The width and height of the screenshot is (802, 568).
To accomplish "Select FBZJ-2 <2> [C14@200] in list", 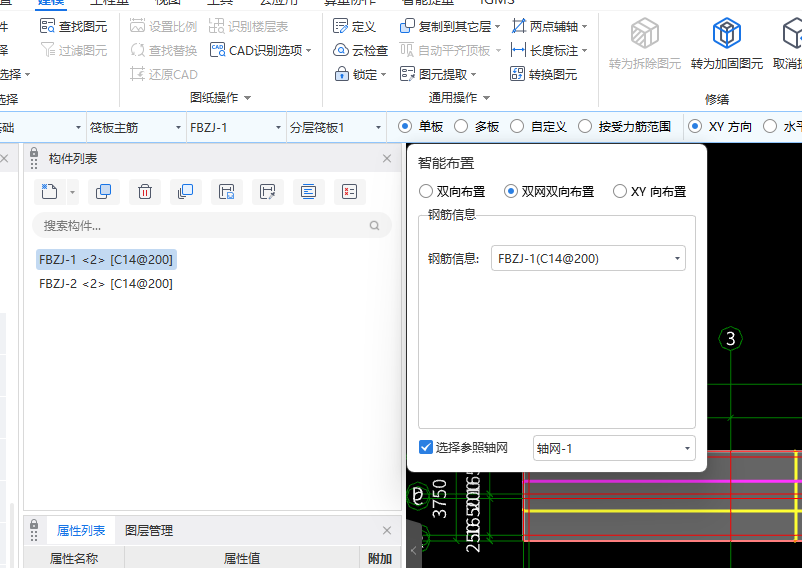I will coord(106,283).
